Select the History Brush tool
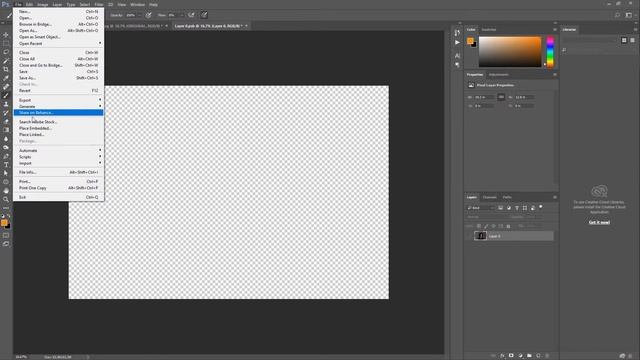The image size is (640, 360). pos(6,113)
